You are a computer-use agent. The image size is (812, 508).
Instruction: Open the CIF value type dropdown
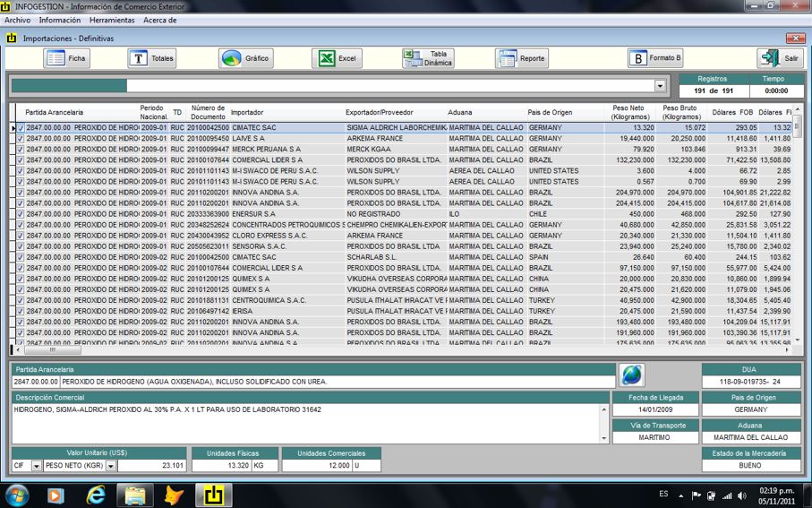37,466
